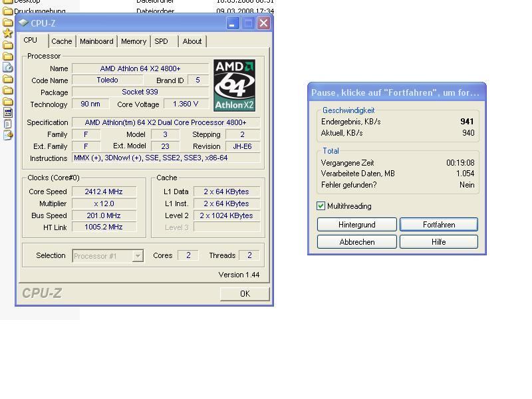Click the L1 Inst. value '2 x 64 KBytes'
The image size is (532, 399).
coord(227,203)
